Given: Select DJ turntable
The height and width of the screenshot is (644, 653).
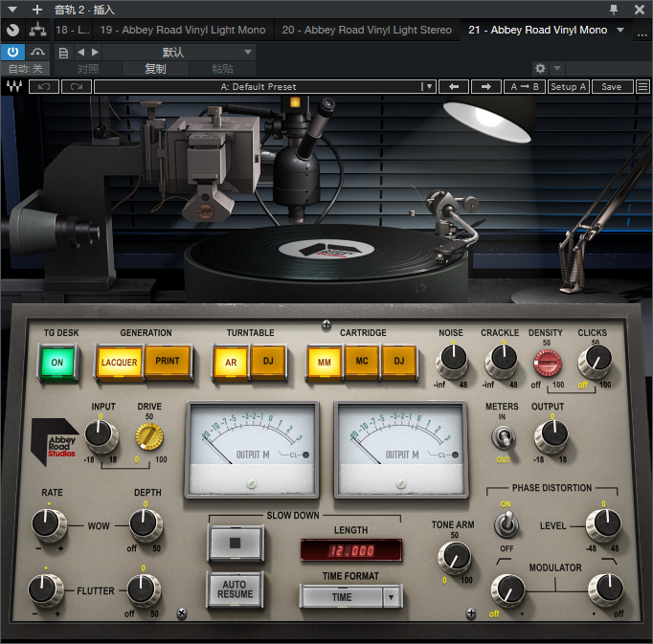Looking at the screenshot, I should (x=269, y=362).
